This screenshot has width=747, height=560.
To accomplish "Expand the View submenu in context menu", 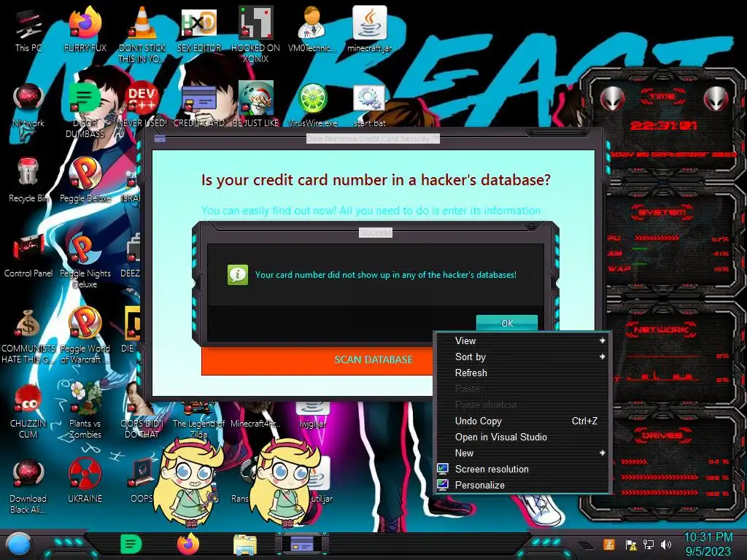I will click(522, 341).
